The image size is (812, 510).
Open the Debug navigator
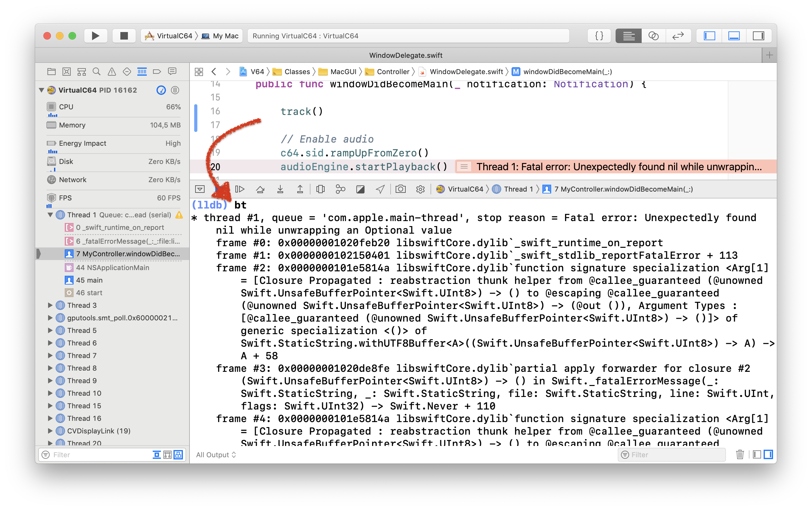pyautogui.click(x=142, y=72)
